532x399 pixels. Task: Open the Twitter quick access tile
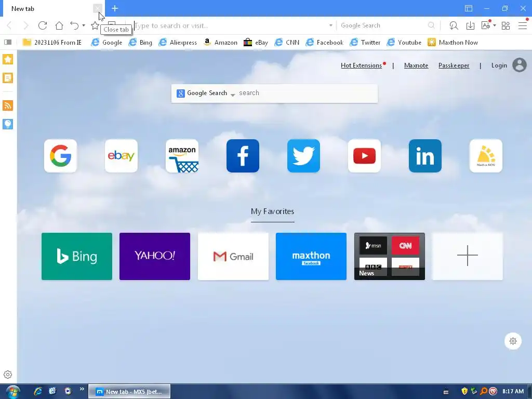(x=303, y=156)
